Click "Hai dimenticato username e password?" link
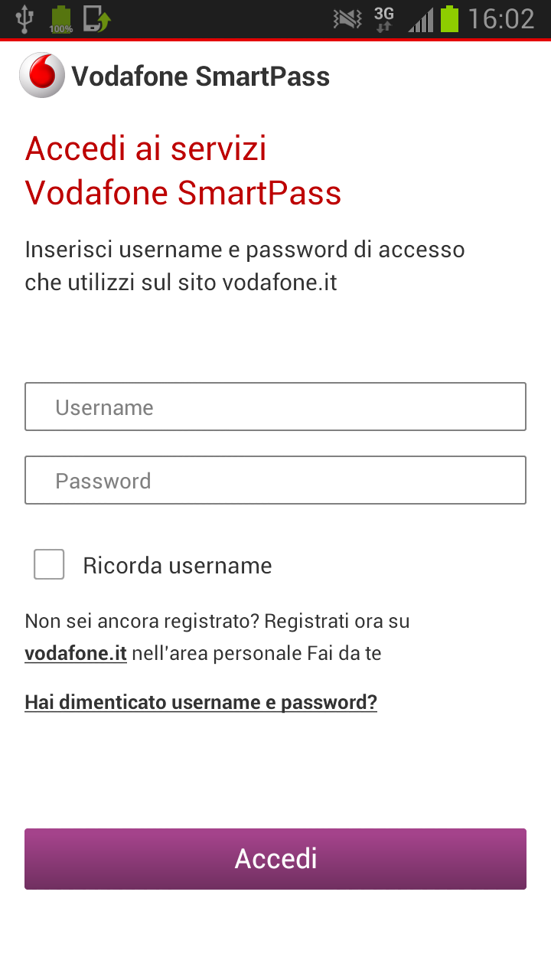 (x=201, y=702)
